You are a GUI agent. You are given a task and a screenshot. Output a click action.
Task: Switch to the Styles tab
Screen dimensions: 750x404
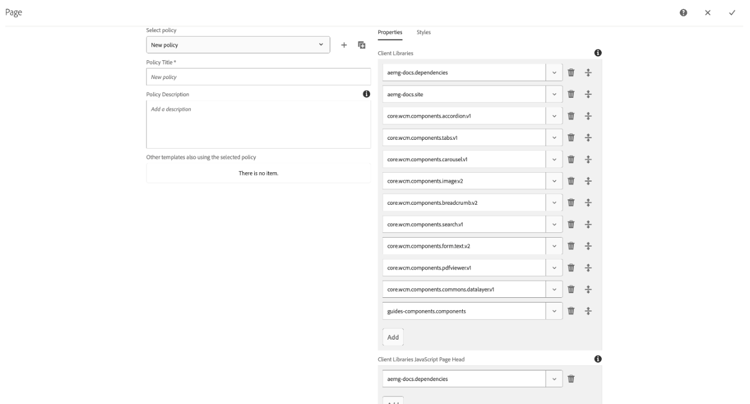(424, 32)
